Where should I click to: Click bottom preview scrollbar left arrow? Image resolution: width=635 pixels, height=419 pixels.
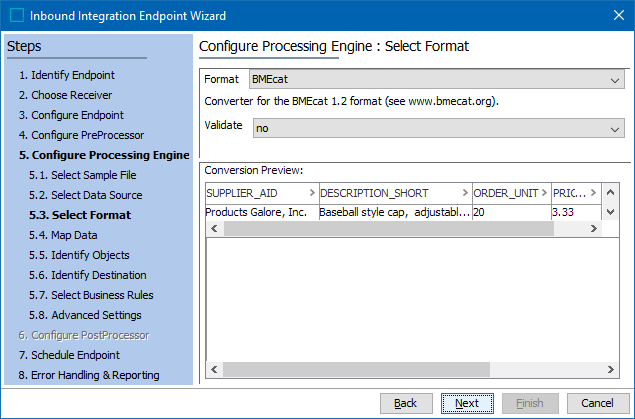[212, 371]
